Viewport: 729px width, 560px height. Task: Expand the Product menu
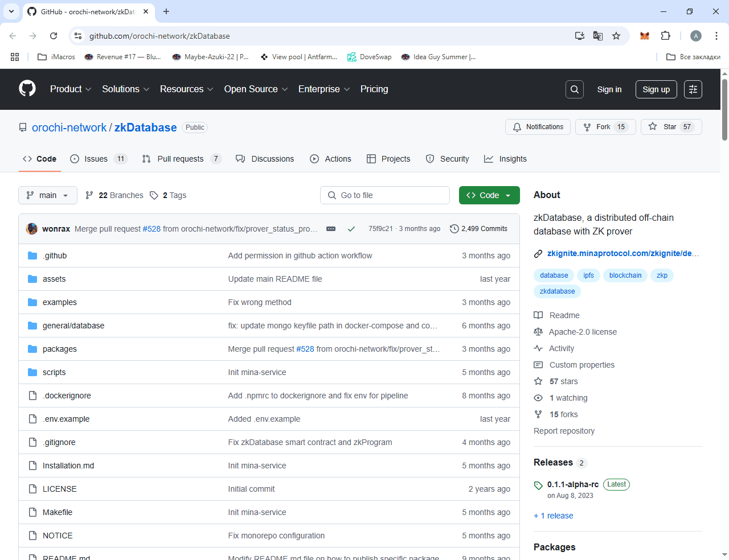[x=71, y=89]
